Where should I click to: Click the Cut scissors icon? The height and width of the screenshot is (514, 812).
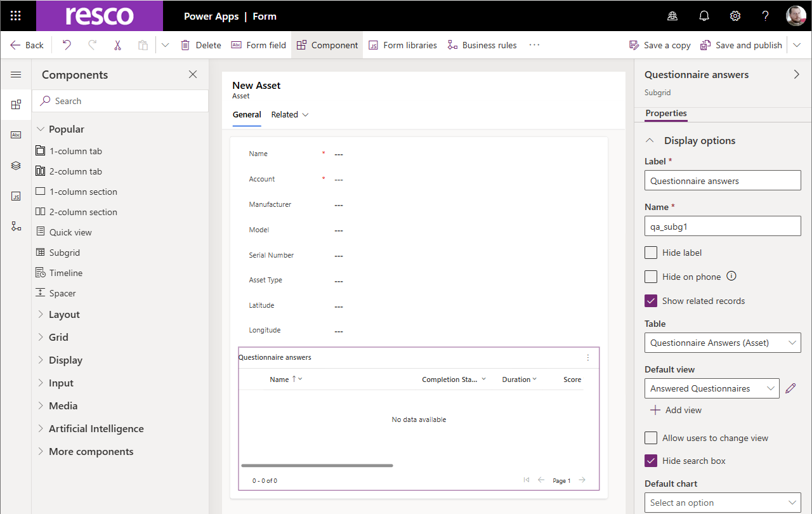[x=117, y=45]
